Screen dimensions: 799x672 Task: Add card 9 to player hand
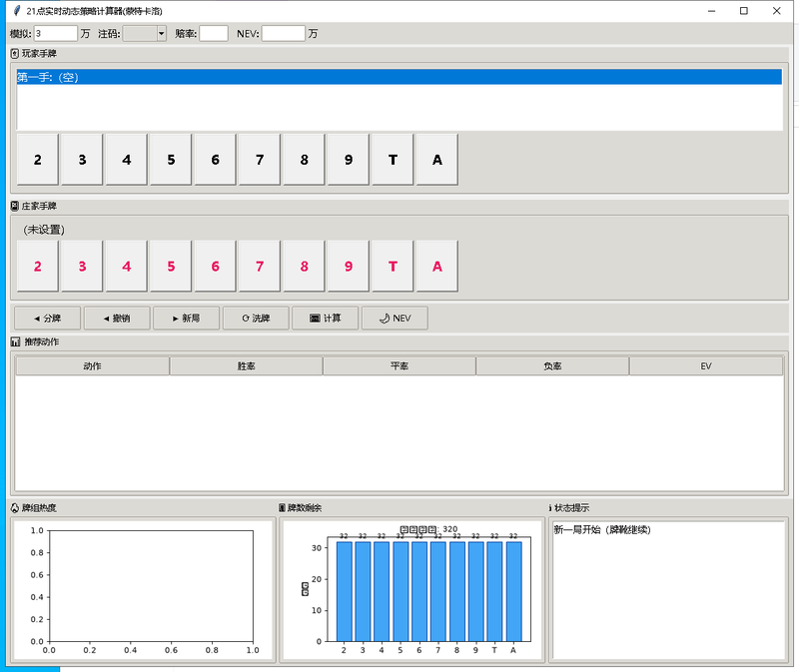pyautogui.click(x=348, y=160)
